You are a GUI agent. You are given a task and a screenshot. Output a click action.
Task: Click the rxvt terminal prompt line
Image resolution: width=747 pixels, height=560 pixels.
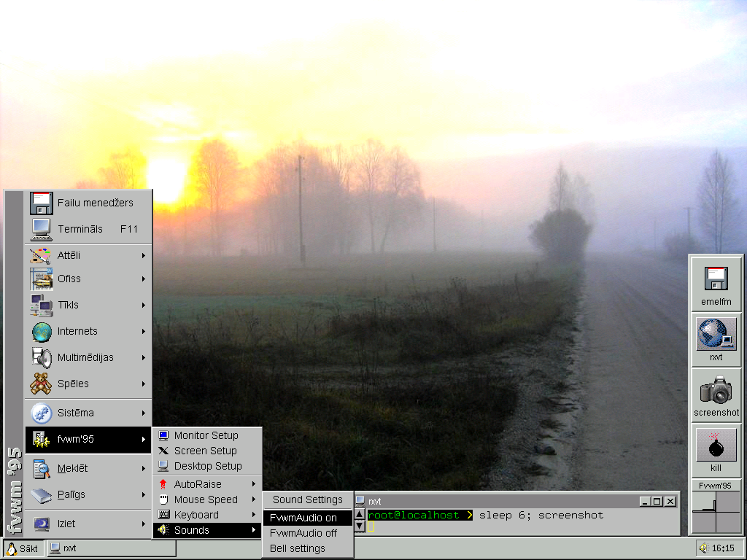486,516
